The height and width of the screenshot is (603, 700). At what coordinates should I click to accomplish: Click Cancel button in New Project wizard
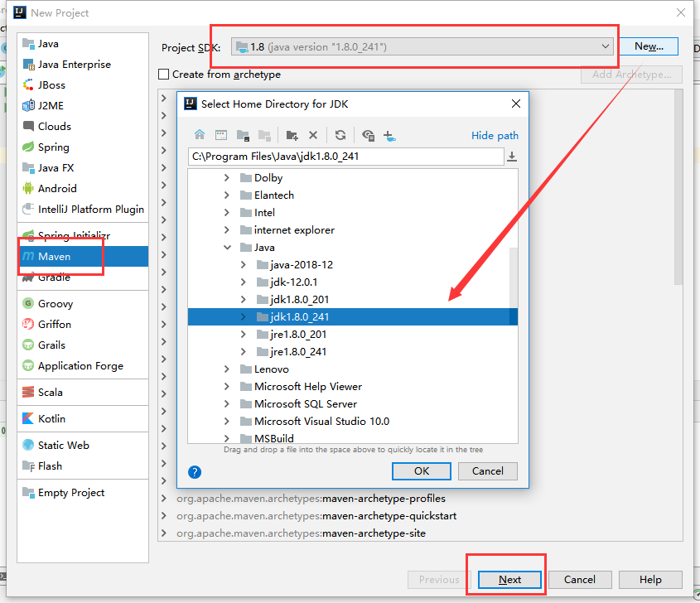pyautogui.click(x=579, y=579)
